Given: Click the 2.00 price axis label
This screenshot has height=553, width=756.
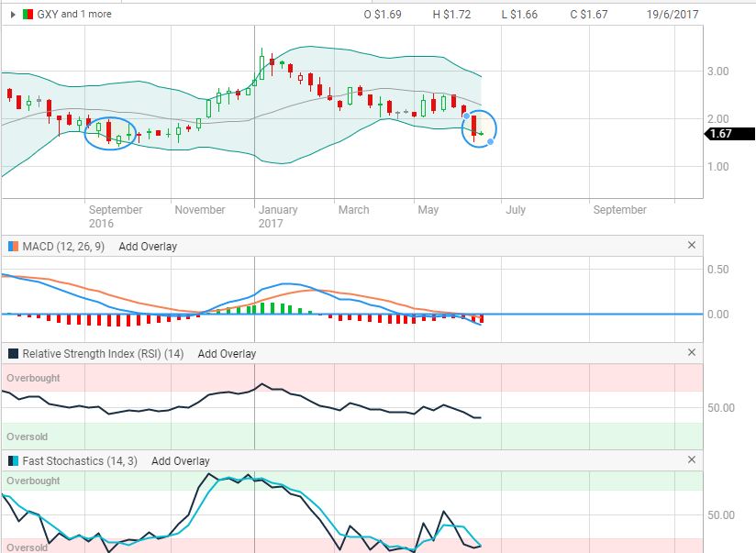Looking at the screenshot, I should (x=717, y=118).
